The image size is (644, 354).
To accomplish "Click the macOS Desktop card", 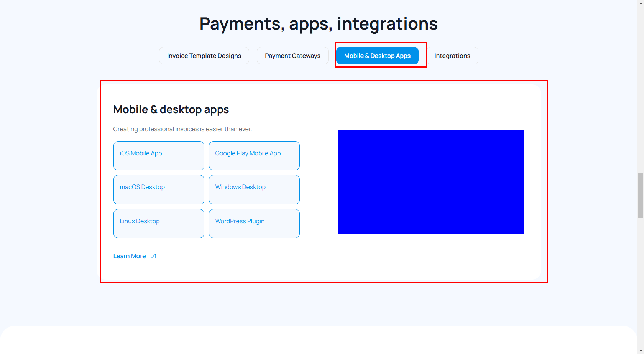I will [159, 189].
